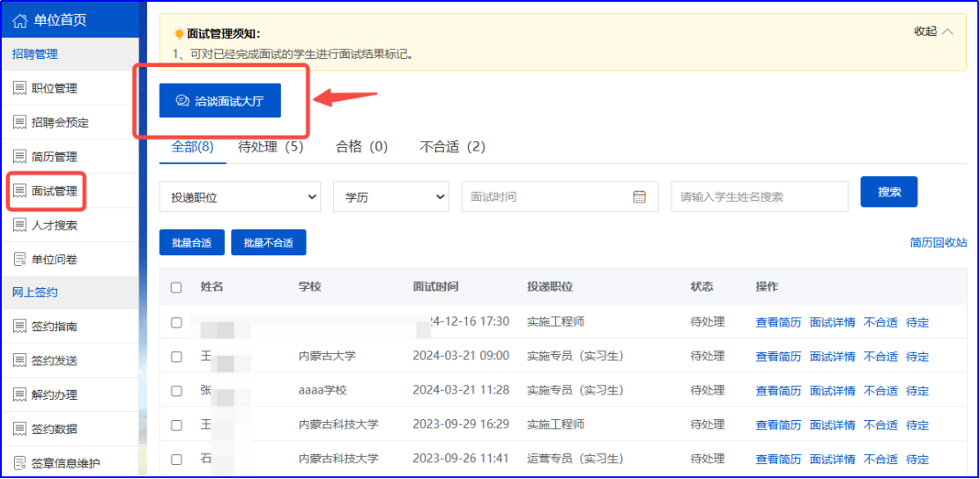Collapse the notice panel with 收起
980x479 pixels.
pyautogui.click(x=933, y=32)
